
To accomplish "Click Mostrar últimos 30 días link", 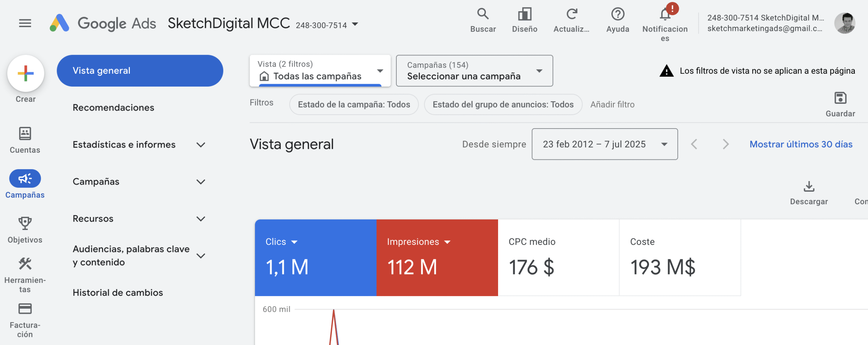I will click(801, 144).
